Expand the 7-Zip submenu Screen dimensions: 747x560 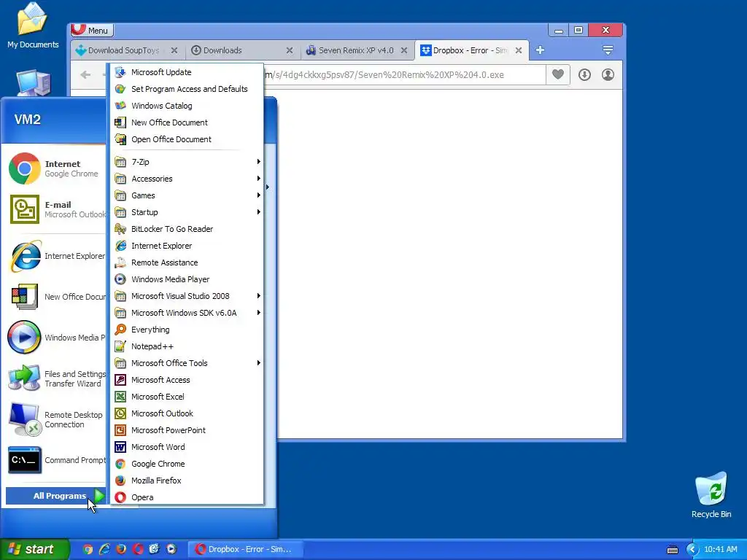pos(187,162)
